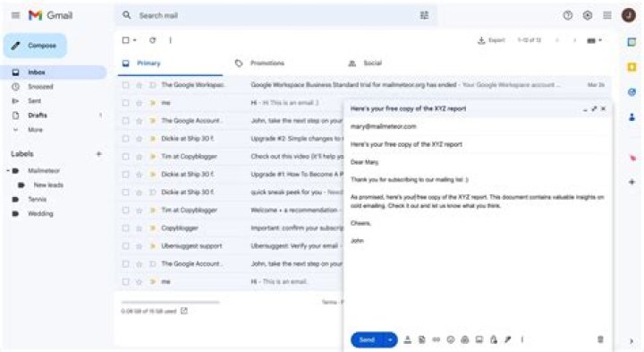Refresh the inbox list
644x352 pixels.
152,40
